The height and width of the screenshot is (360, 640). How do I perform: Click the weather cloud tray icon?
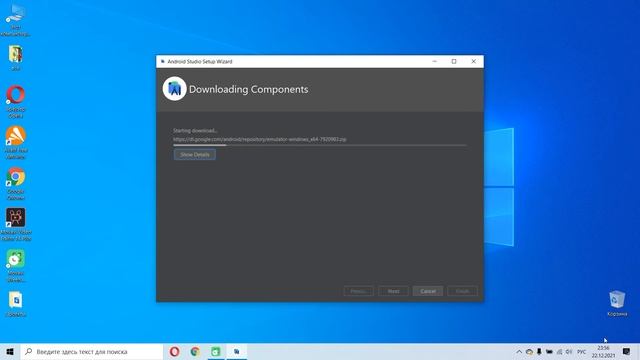point(529,351)
